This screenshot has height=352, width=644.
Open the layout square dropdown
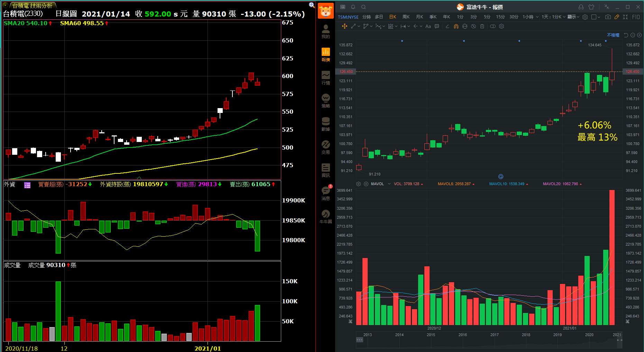tap(596, 17)
